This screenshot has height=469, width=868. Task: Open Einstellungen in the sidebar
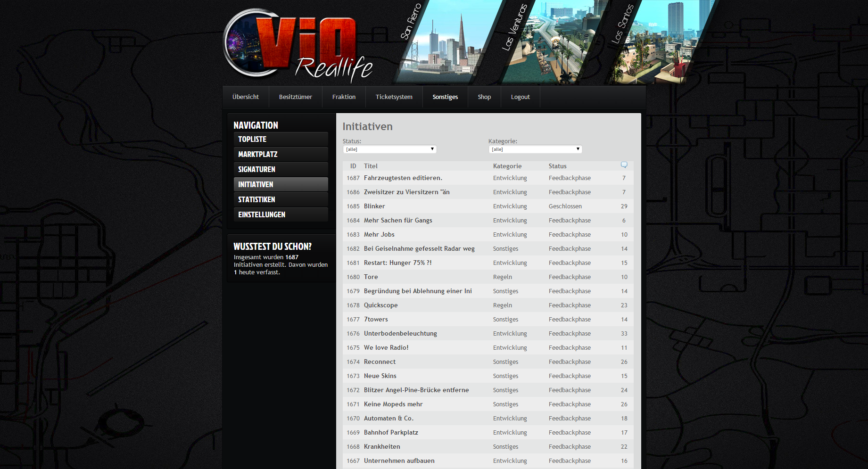(x=281, y=215)
